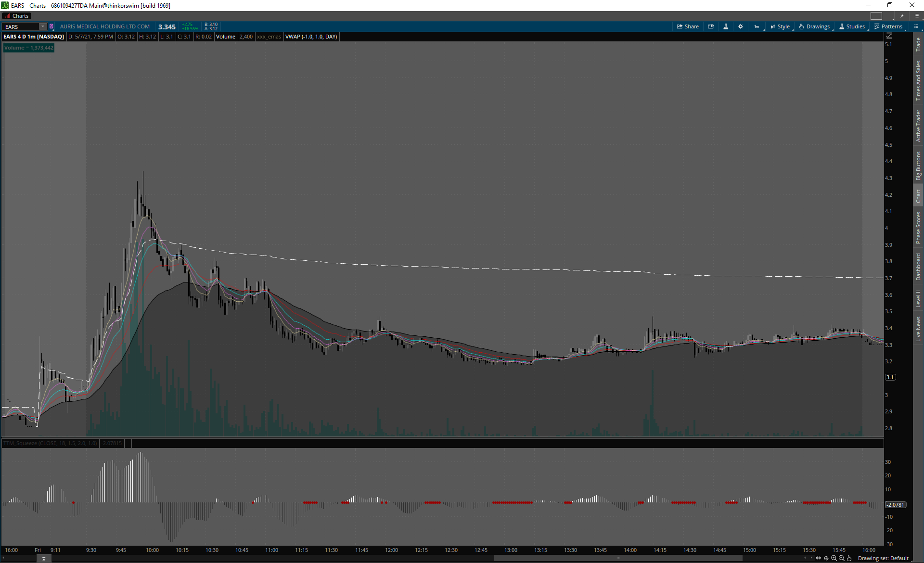Click the alert notification icon beside Share

pyautogui.click(x=711, y=26)
